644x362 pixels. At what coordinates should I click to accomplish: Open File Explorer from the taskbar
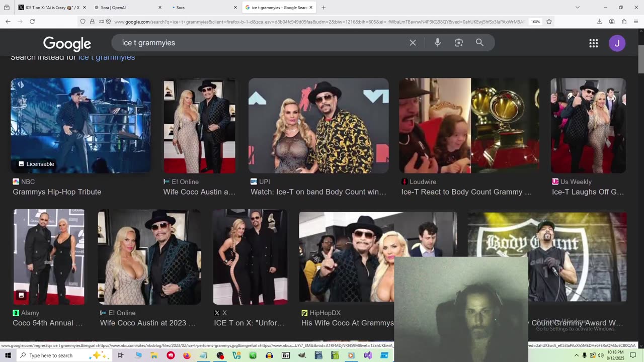coord(154,355)
